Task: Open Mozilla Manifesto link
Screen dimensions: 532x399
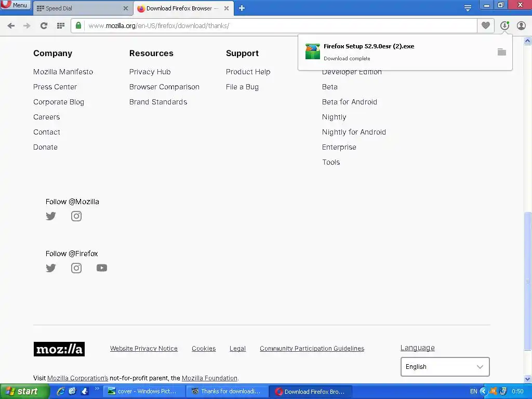Action: (63, 72)
